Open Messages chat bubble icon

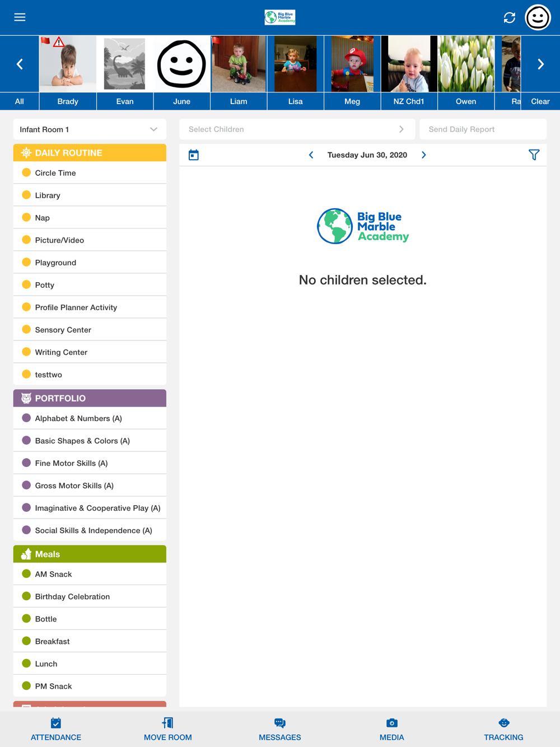click(280, 723)
